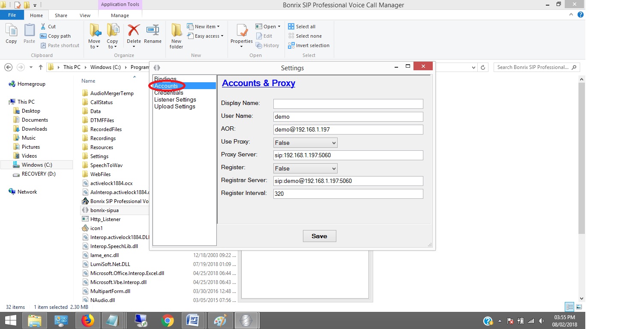Image resolution: width=644 pixels, height=329 pixels.
Task: Click the Display Name input field
Action: pyautogui.click(x=348, y=104)
